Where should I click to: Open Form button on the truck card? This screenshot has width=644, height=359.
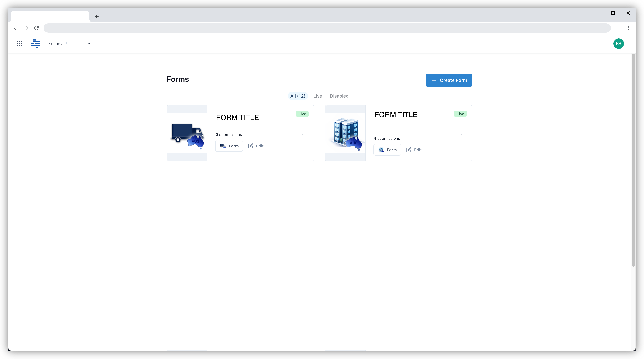click(x=229, y=146)
